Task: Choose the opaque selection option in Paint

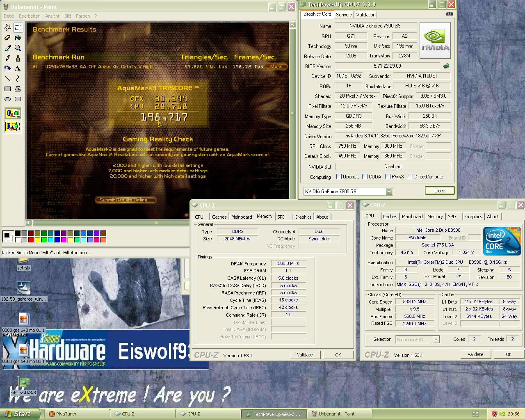Action: (x=13, y=113)
